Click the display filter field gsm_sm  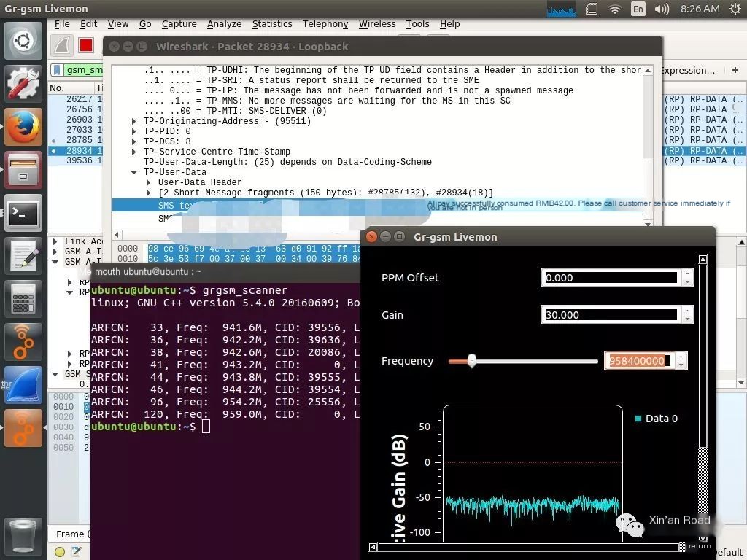[x=84, y=70]
